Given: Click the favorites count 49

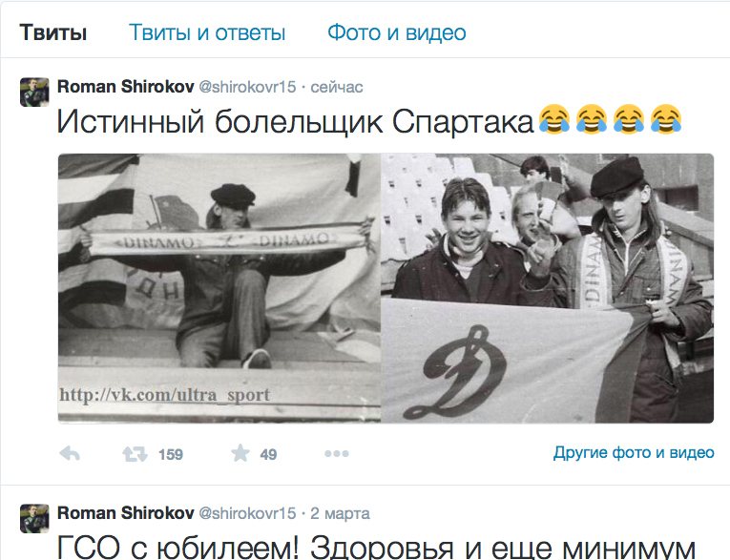Looking at the screenshot, I should point(268,454).
